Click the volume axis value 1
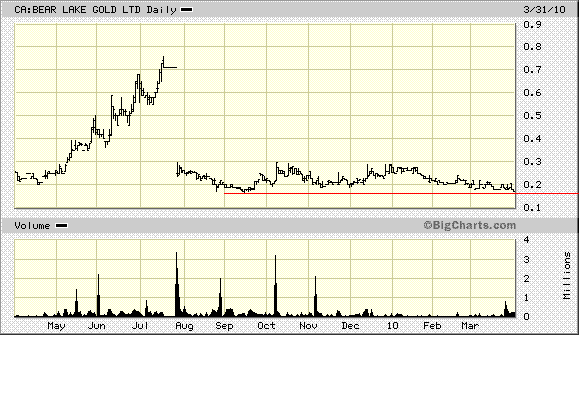 pos(527,298)
